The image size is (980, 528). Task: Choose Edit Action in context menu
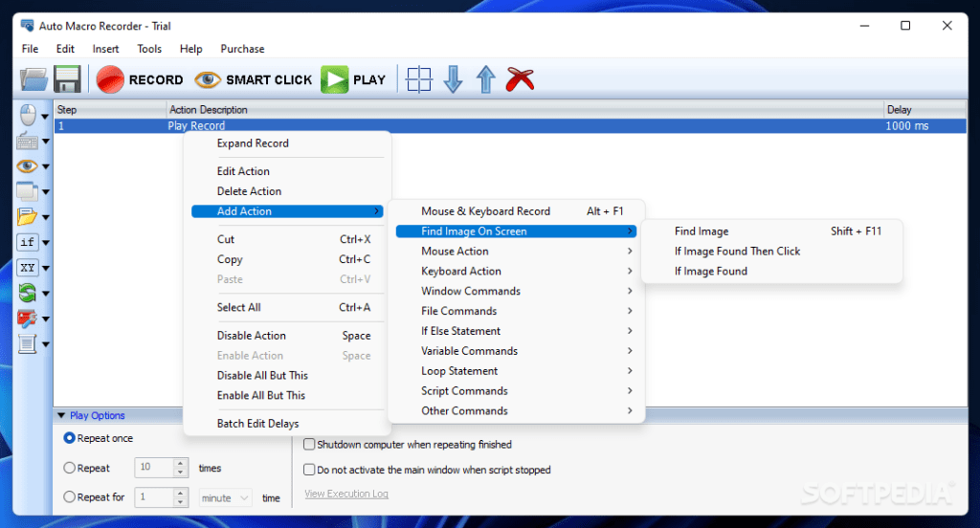(x=287, y=171)
